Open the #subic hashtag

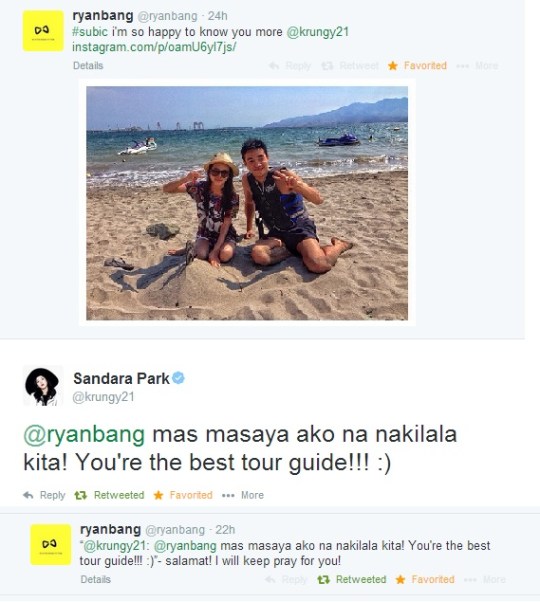(x=90, y=32)
